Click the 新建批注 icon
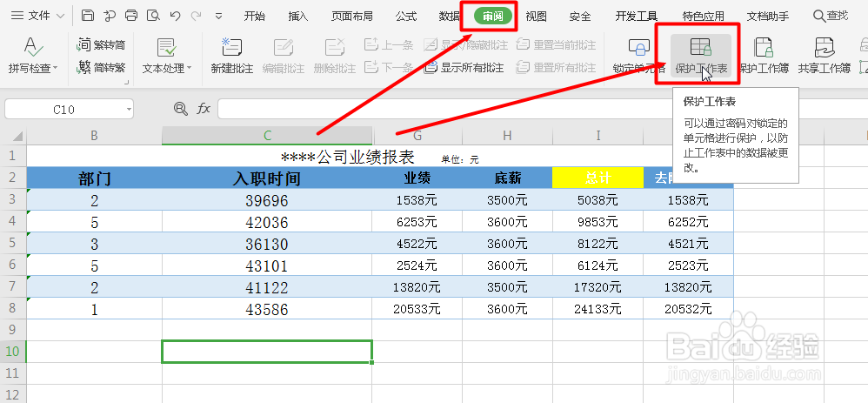 point(232,47)
